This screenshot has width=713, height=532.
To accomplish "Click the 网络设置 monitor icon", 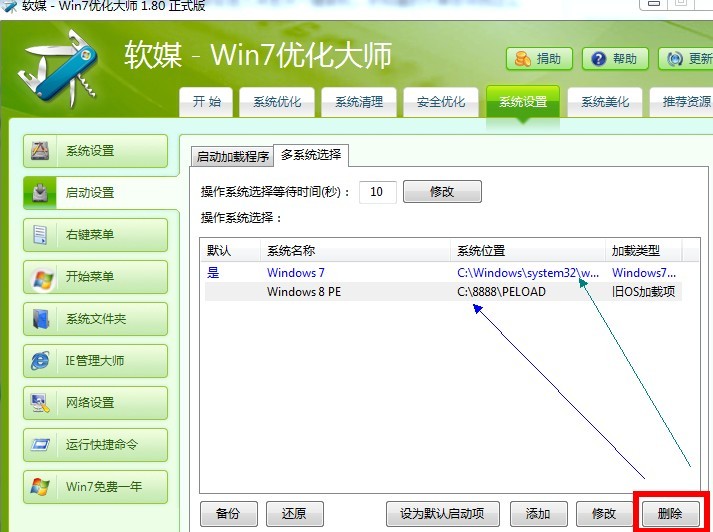I will [x=40, y=403].
